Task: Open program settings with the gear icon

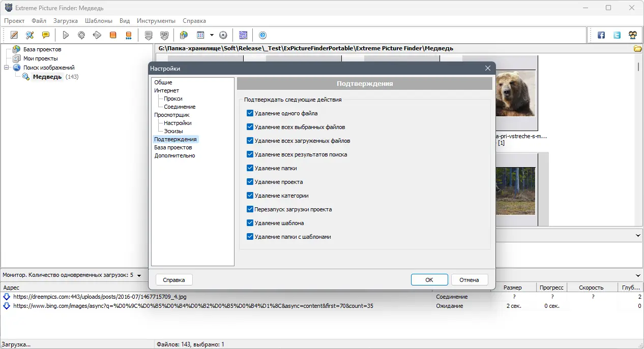Action: click(223, 35)
